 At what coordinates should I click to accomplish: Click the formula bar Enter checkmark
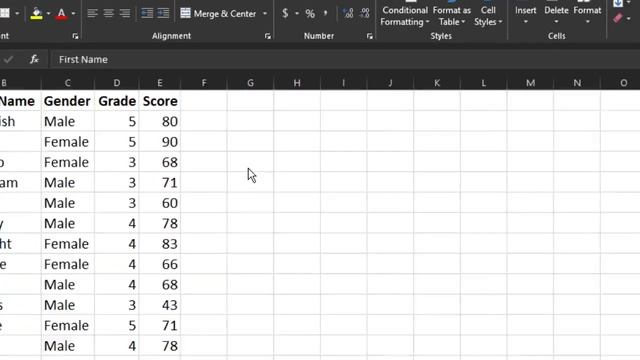click(x=9, y=60)
